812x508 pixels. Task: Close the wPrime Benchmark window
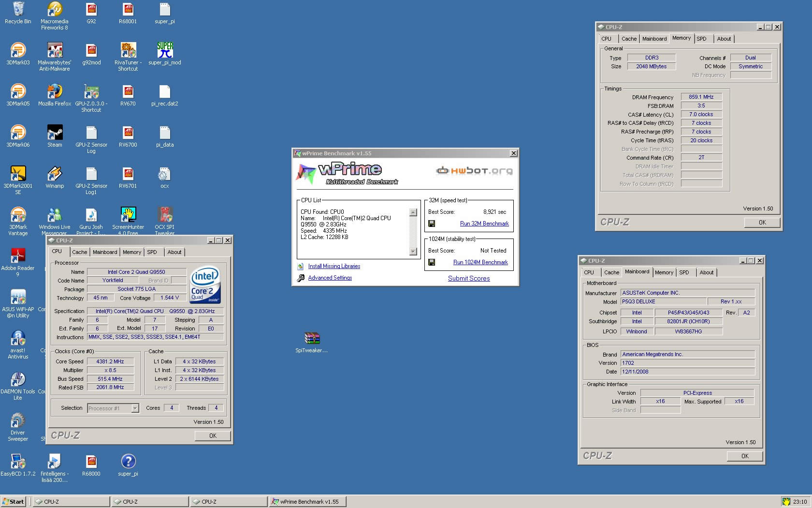tap(514, 153)
